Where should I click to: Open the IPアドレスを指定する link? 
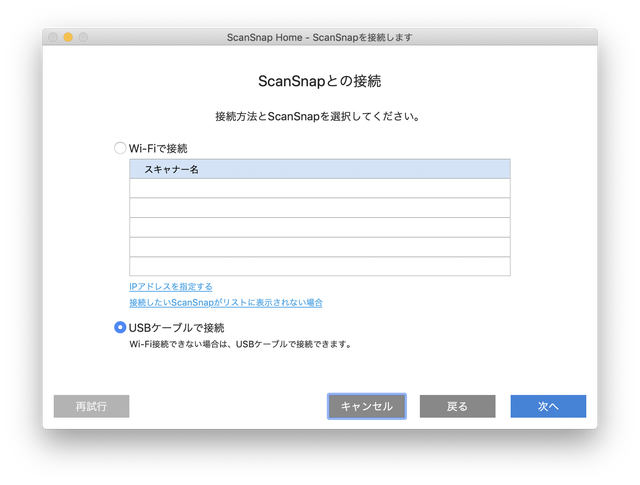pos(171,287)
